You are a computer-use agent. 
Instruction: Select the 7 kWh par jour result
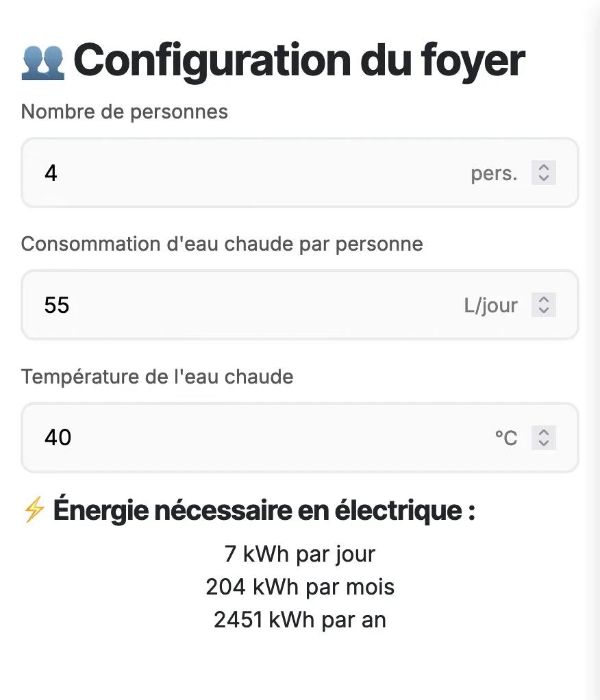pos(300,554)
